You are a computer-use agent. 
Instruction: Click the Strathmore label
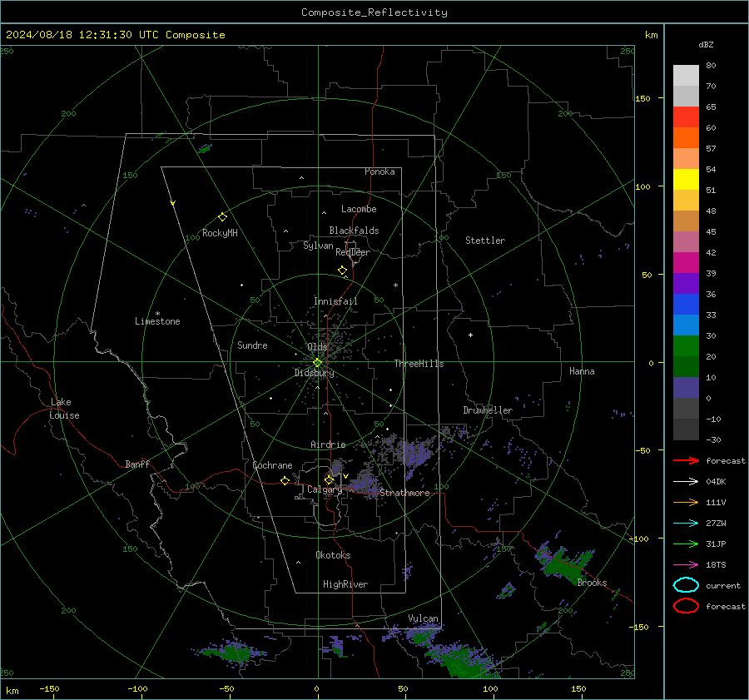pyautogui.click(x=404, y=493)
